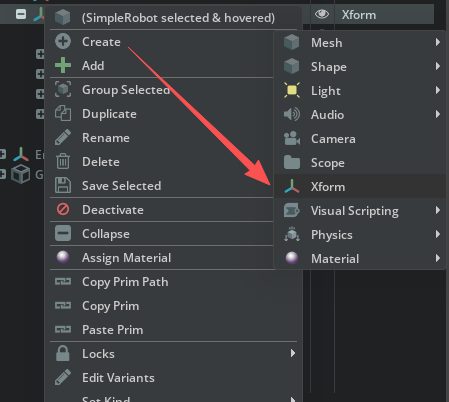449x402 pixels.
Task: Click the Light icon in the submenu
Action: 292,90
